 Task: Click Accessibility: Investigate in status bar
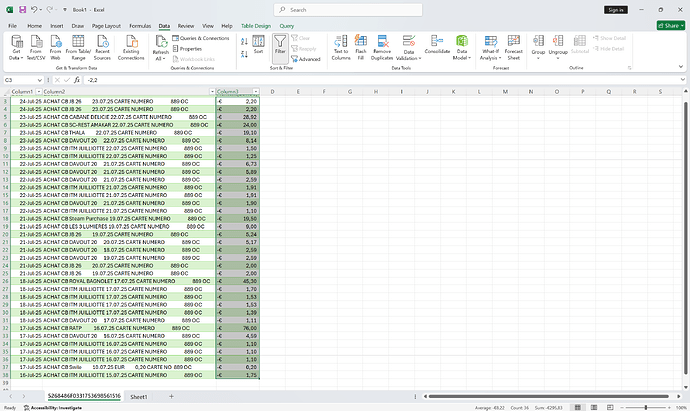[x=53, y=408]
